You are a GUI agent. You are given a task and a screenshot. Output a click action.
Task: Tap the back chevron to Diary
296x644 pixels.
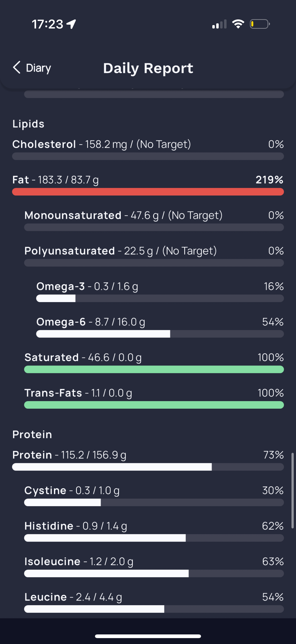17,68
